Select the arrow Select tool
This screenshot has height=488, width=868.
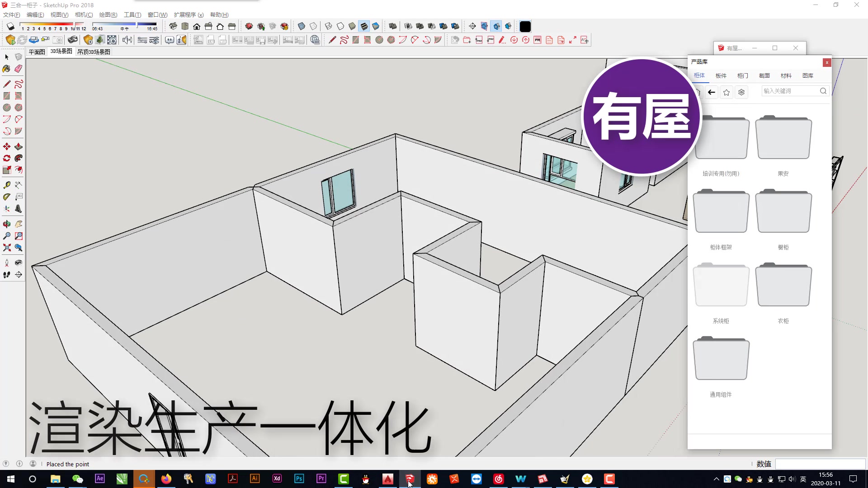click(7, 57)
